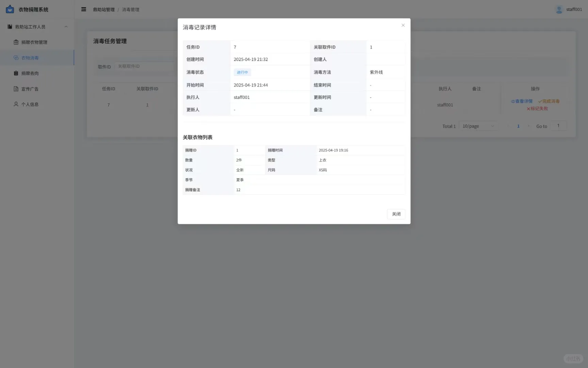588x368 pixels.
Task: Mark task as complete via 完成消毒
Action: click(x=549, y=101)
